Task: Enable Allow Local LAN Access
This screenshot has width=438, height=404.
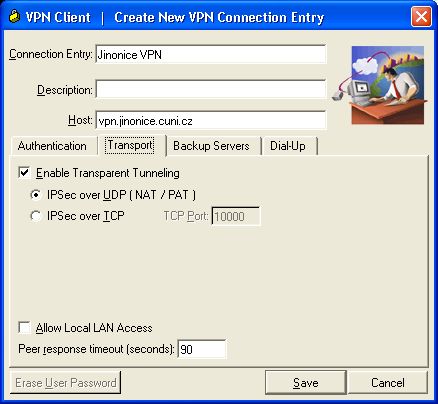Action: [24, 327]
